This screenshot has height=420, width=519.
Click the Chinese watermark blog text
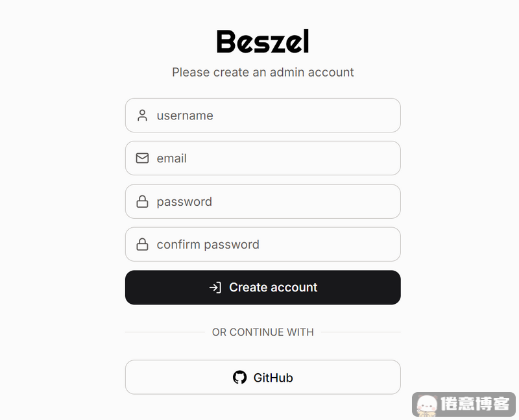(475, 404)
